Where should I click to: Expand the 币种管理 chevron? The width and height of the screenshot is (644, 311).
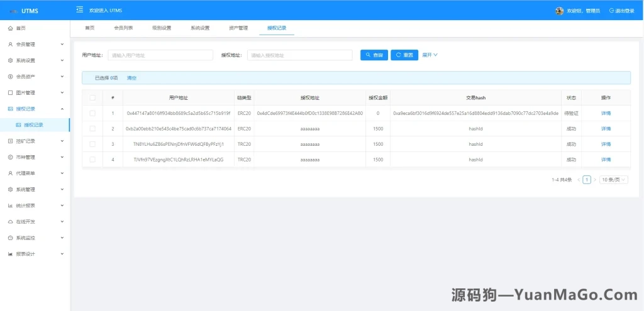62,157
